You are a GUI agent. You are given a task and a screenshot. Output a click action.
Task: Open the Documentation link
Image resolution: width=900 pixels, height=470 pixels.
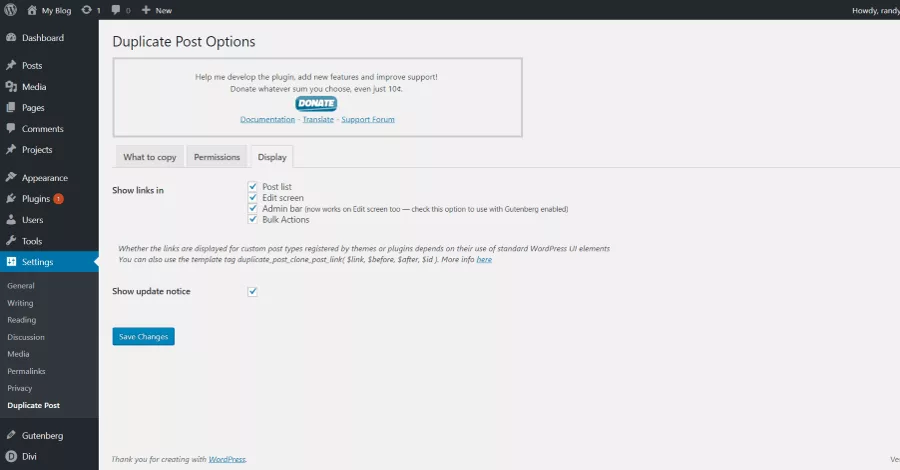point(267,119)
